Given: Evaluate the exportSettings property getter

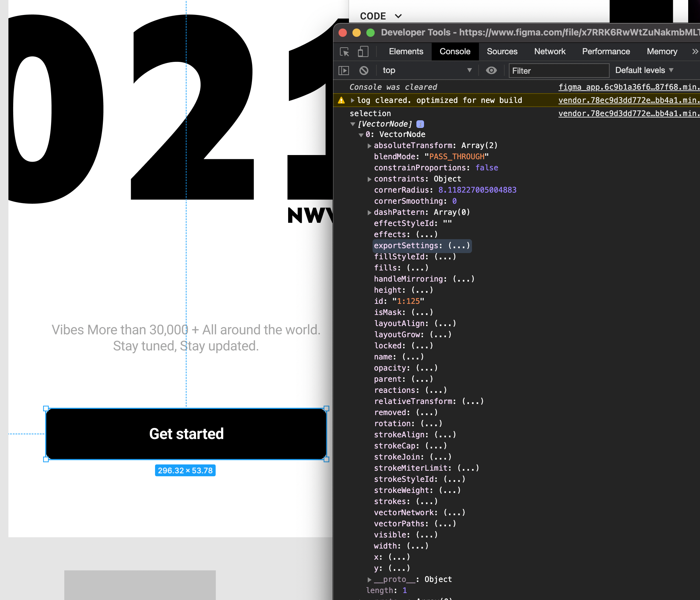Looking at the screenshot, I should (458, 246).
